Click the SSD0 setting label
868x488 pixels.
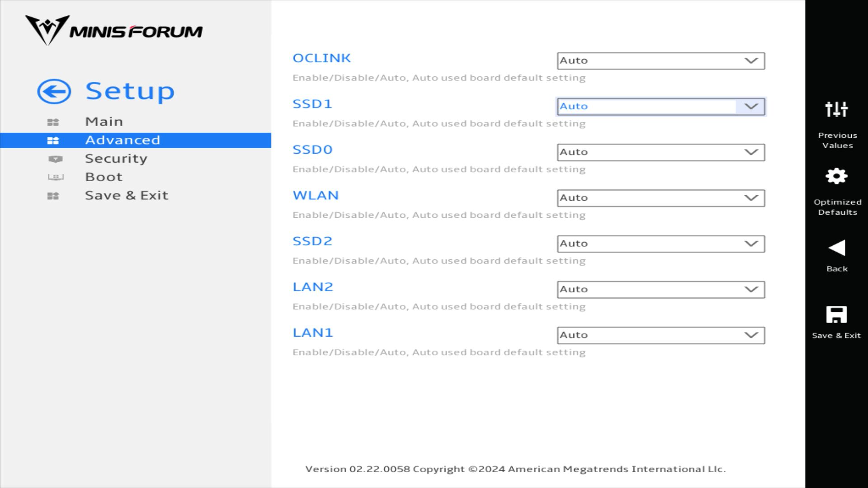(312, 150)
